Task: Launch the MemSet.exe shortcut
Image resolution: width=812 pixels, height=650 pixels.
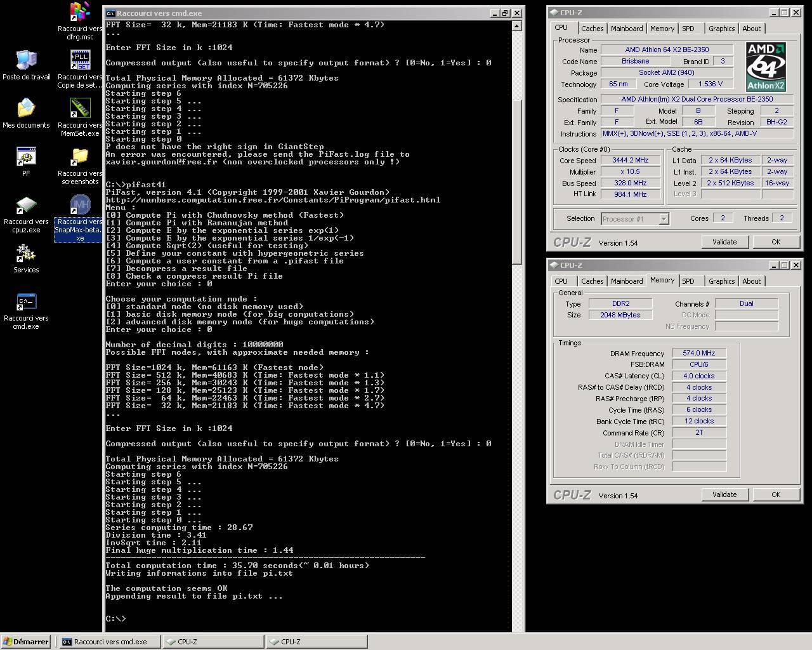Action: click(x=80, y=118)
